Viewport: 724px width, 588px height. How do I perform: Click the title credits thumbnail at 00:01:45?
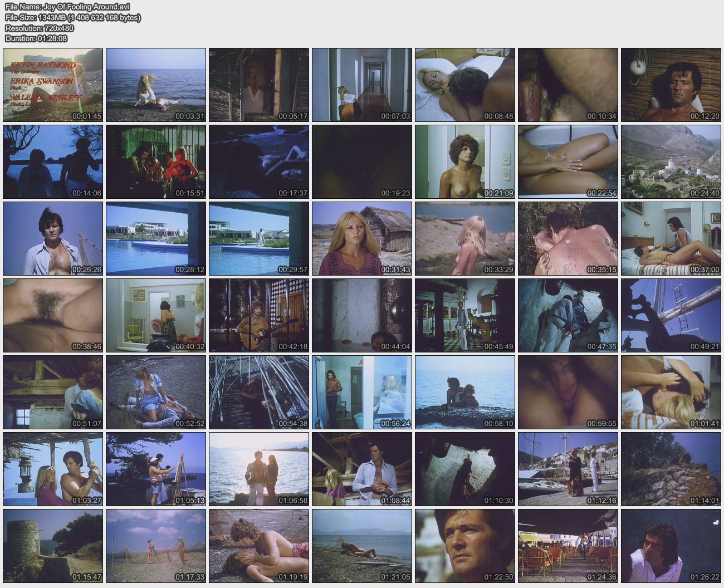pyautogui.click(x=53, y=85)
